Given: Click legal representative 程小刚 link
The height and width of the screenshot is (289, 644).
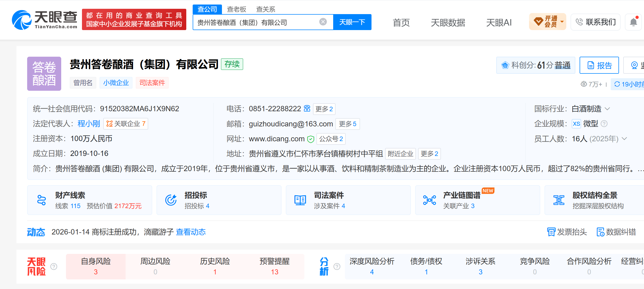Looking at the screenshot, I should (x=89, y=124).
